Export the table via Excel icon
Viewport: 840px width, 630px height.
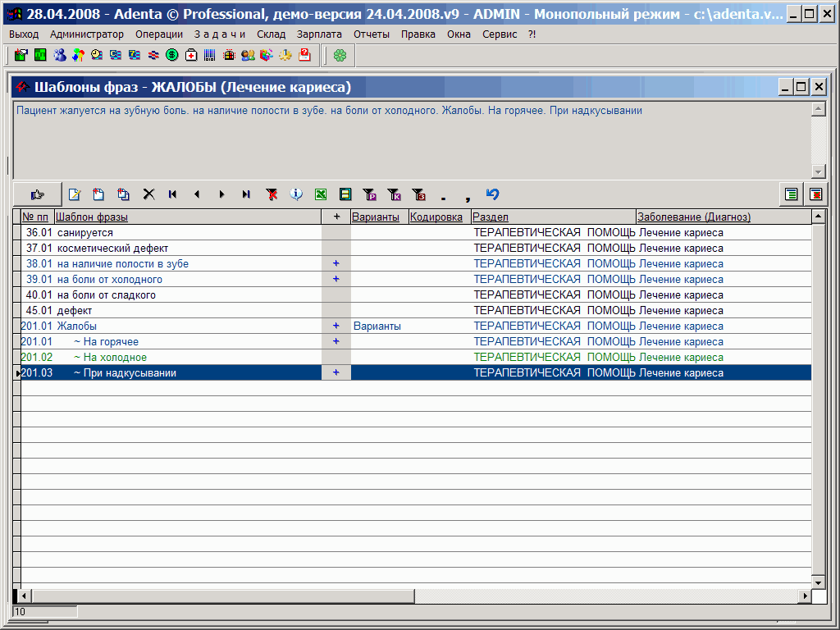pos(321,194)
